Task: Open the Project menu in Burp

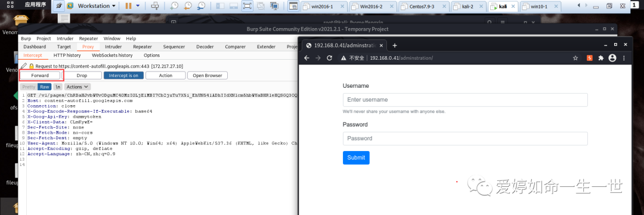Action: coord(44,39)
